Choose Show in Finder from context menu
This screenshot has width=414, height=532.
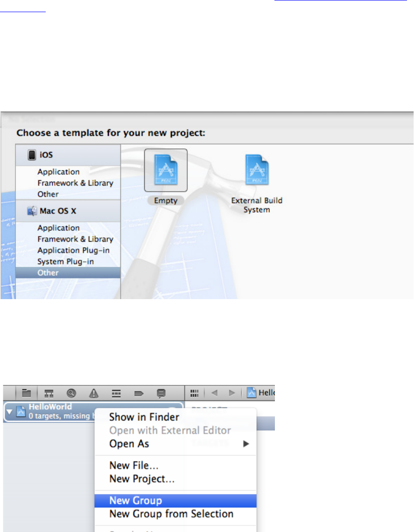(175, 417)
